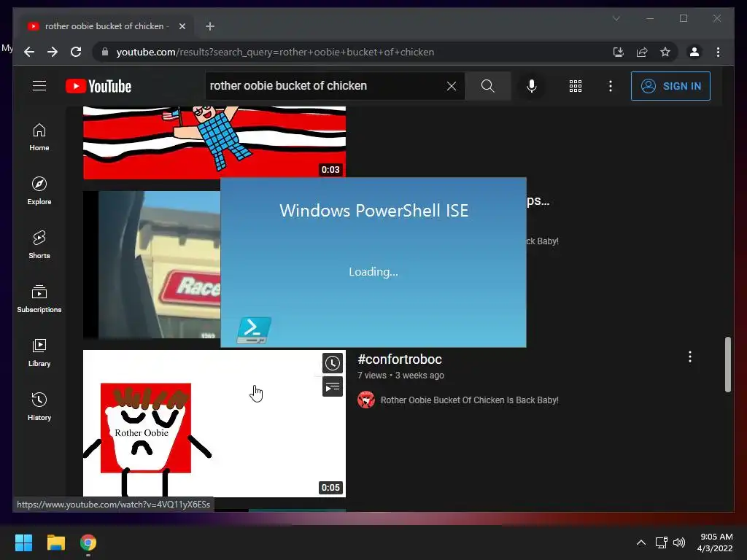The image size is (747, 560).
Task: Open File Explorer from the taskbar
Action: pyautogui.click(x=55, y=542)
